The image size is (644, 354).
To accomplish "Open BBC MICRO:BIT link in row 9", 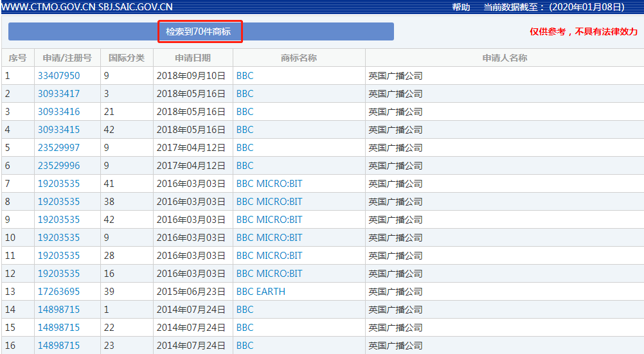I will pos(269,220).
